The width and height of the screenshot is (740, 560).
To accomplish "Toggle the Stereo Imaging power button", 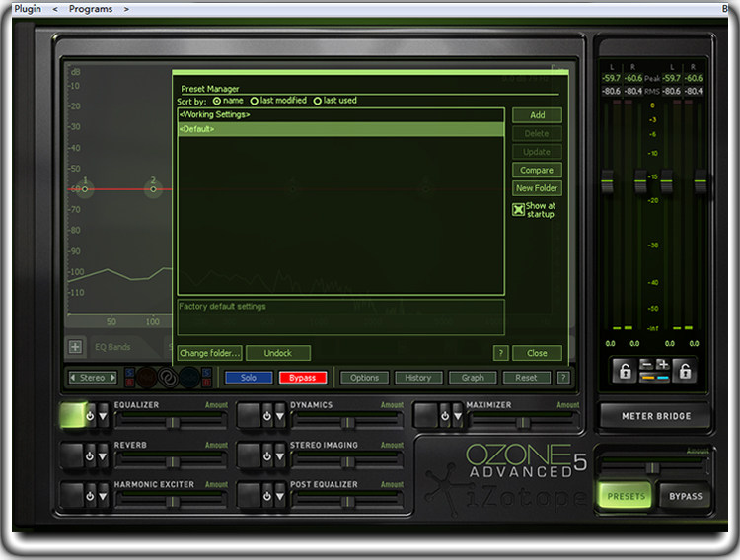I will (267, 456).
